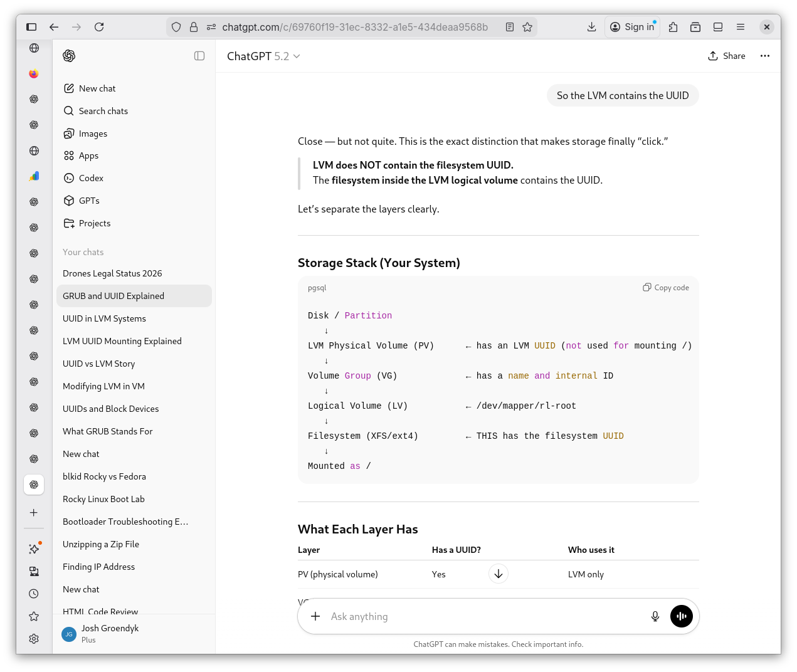Click the scroll to bottom arrow
Screen dimensions: 797x672
tap(498, 574)
